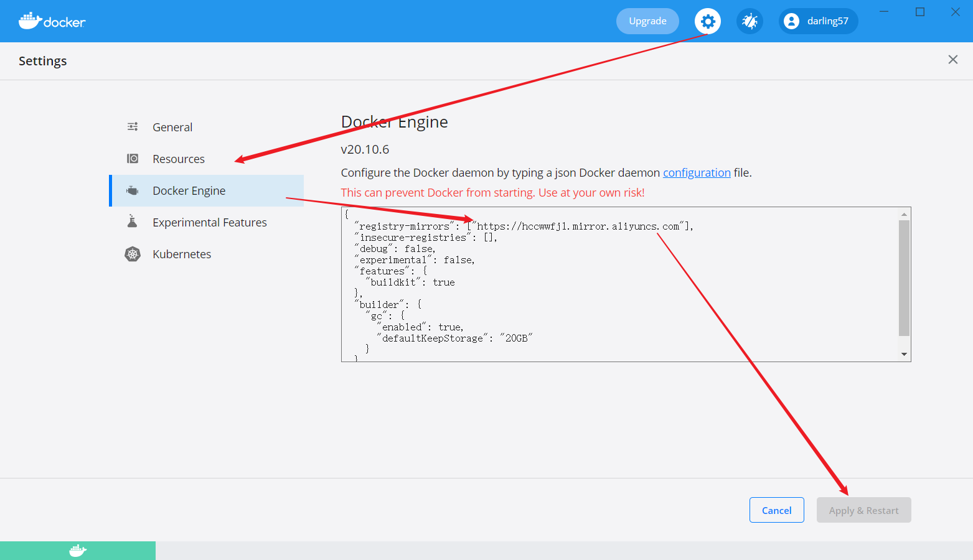
Task: Open the Experimental Features tab
Action: (x=207, y=222)
